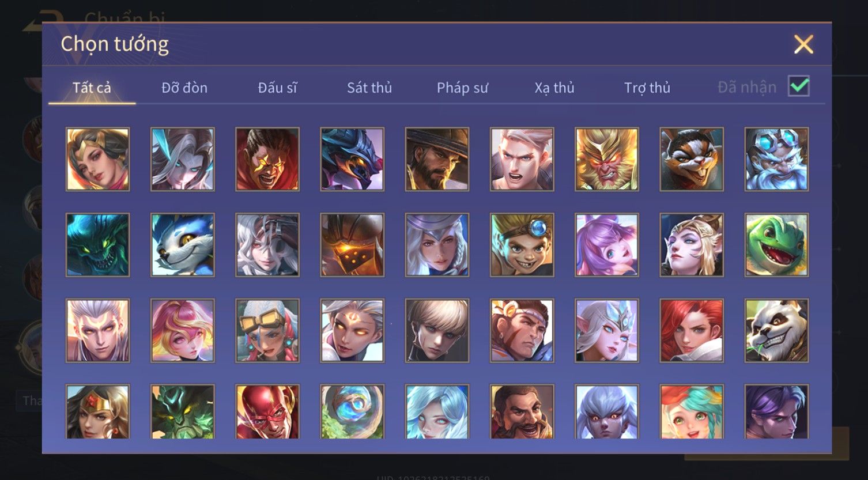Switch to the Xạ thủ tab

(554, 88)
